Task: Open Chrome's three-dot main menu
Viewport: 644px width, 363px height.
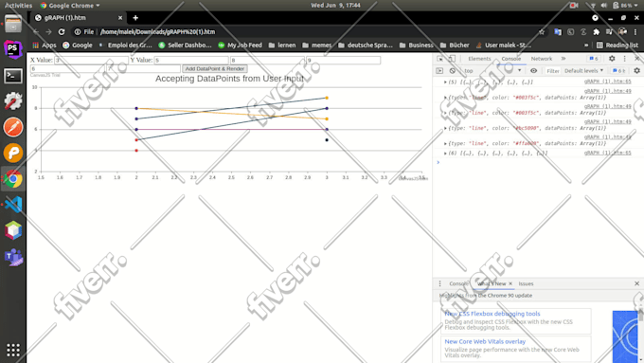Action: pyautogui.click(x=635, y=31)
